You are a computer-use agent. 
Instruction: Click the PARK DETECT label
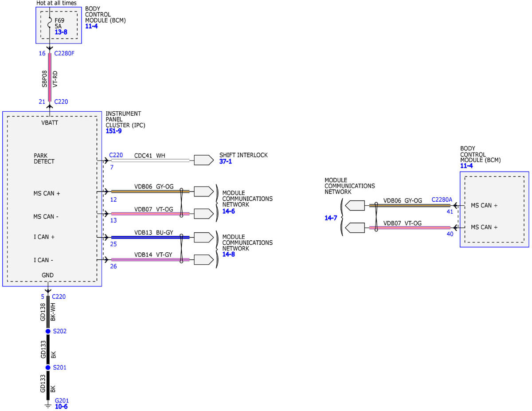pyautogui.click(x=44, y=158)
